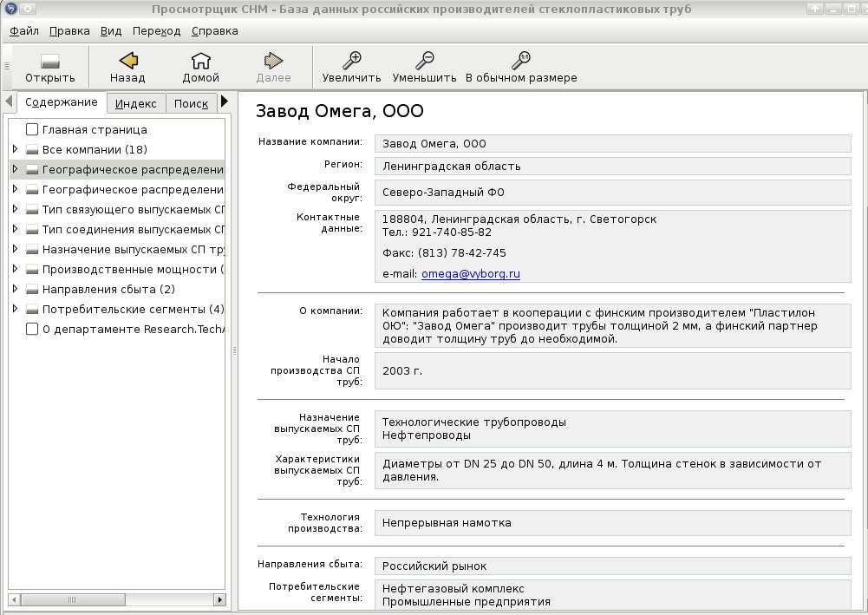
Task: Click the Далее forward arrow
Action: [273, 61]
